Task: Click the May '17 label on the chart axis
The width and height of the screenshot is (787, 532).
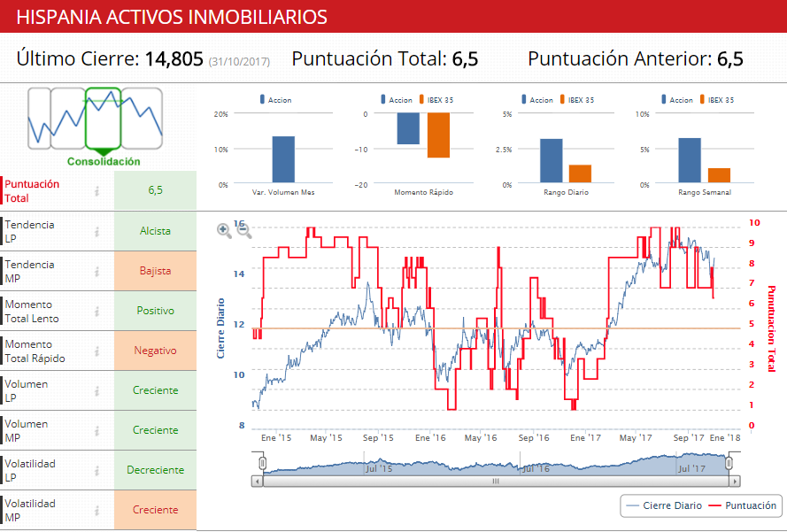Action: [x=636, y=437]
